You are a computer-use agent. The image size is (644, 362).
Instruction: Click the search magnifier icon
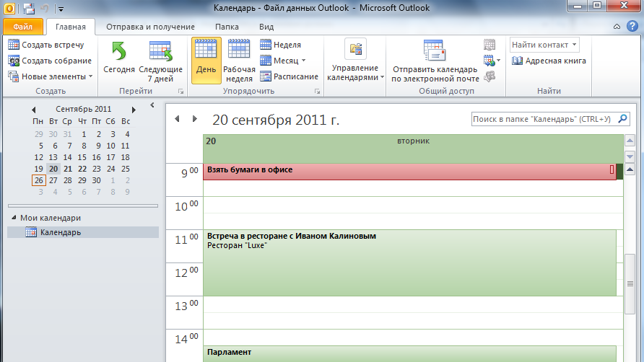coord(623,119)
